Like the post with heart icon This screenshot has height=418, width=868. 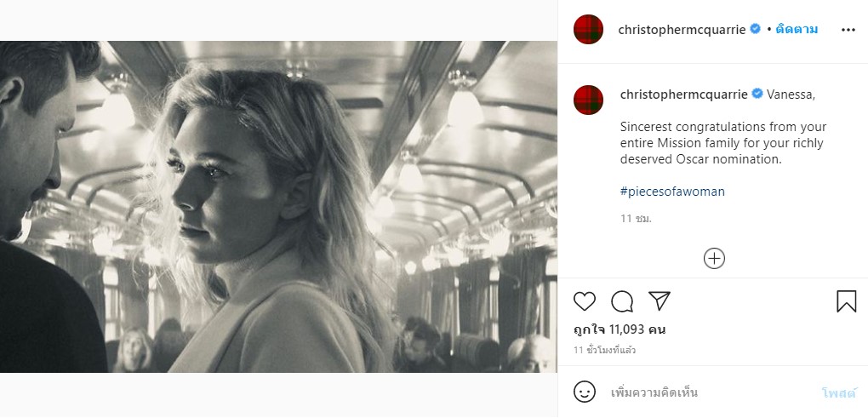585,301
